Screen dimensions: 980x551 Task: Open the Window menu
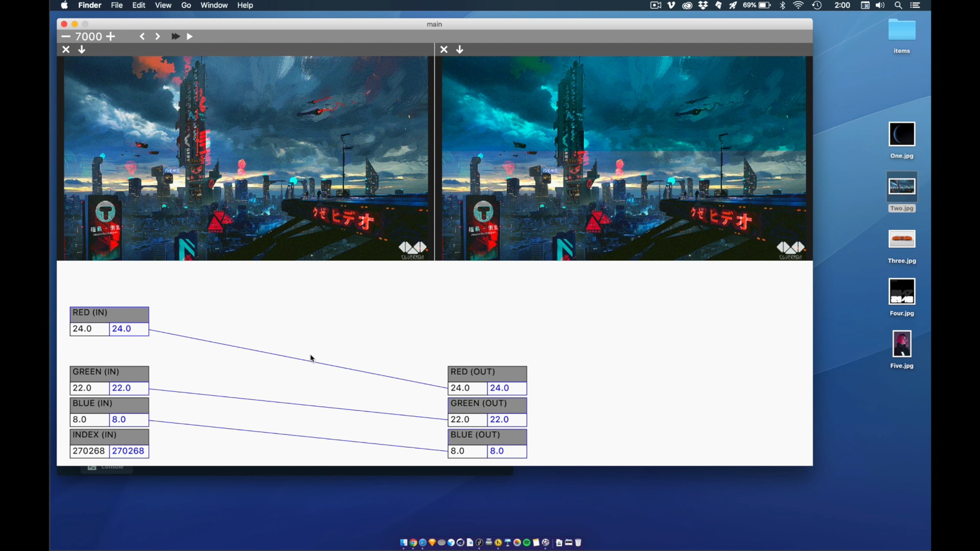pyautogui.click(x=214, y=5)
